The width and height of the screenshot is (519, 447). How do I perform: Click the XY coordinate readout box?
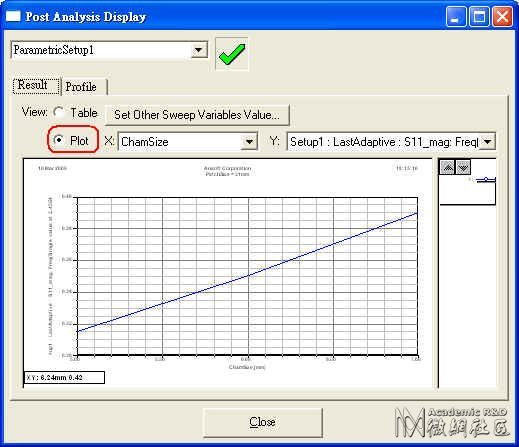(x=64, y=378)
